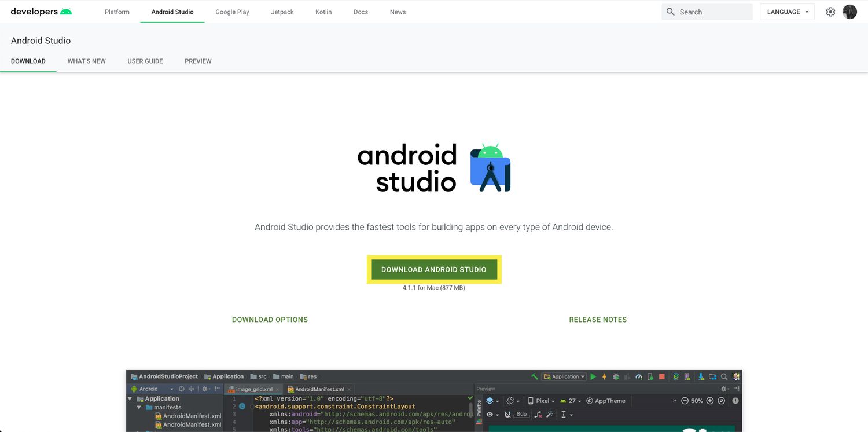
Task: Open the Kotlin nav item
Action: (323, 12)
